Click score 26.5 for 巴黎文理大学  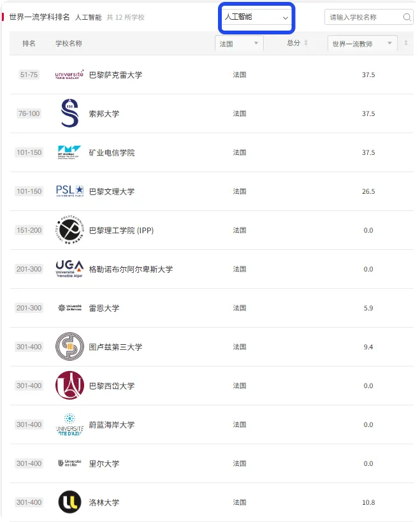click(x=368, y=191)
